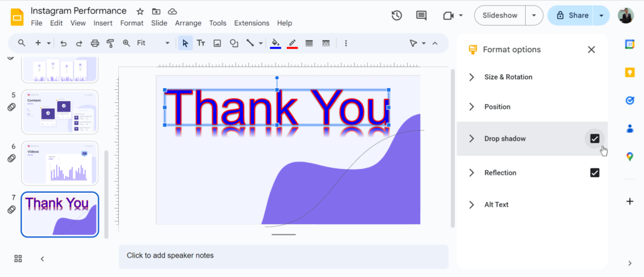The image size is (644, 277).
Task: Click the insert image icon
Action: pyautogui.click(x=217, y=43)
